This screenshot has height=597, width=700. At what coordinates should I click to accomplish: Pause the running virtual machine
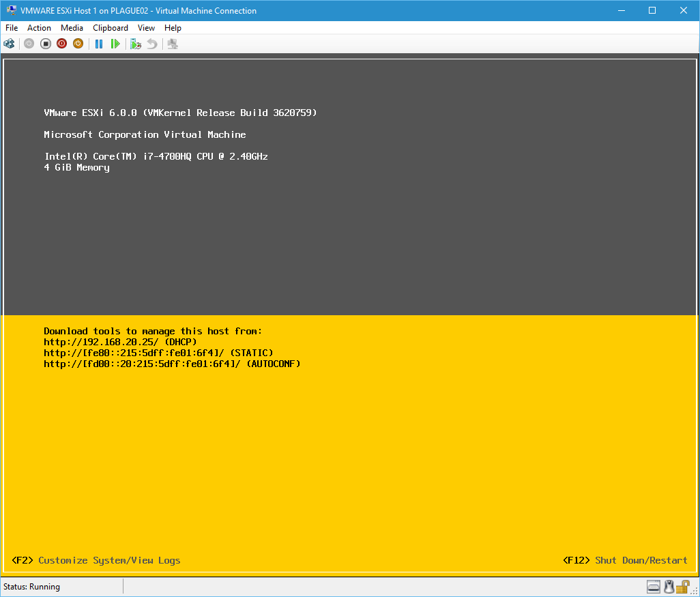(99, 44)
